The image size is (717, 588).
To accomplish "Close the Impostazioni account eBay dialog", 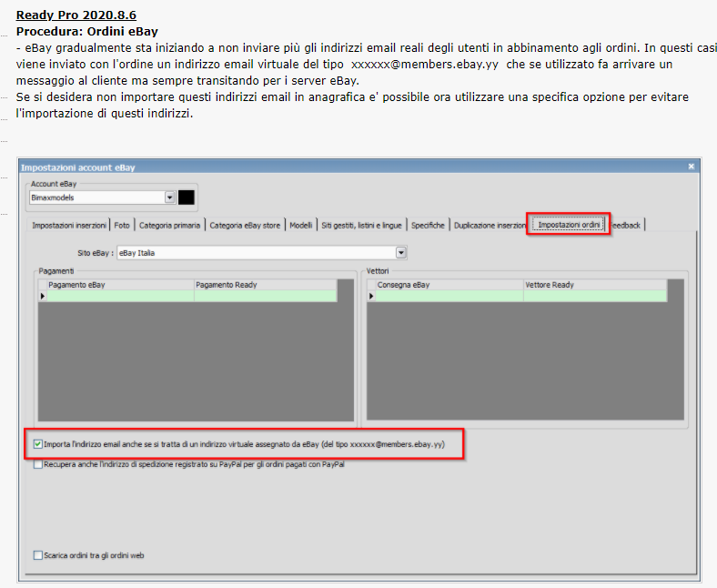I will click(691, 167).
